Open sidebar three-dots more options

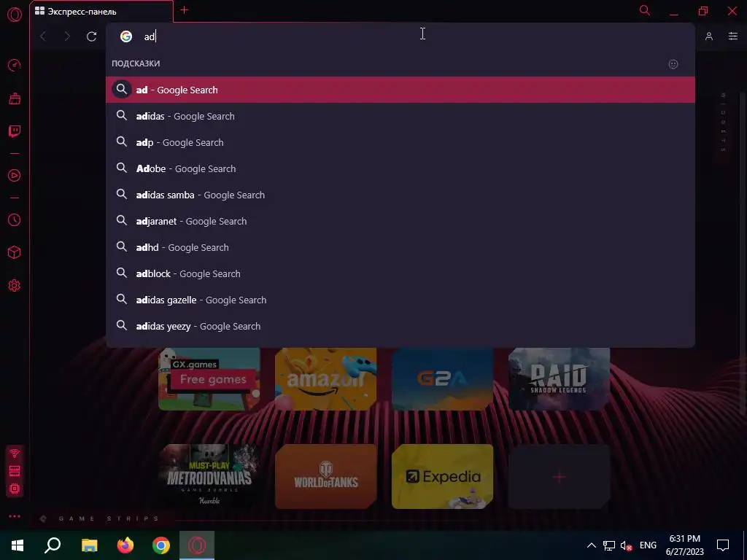15,516
